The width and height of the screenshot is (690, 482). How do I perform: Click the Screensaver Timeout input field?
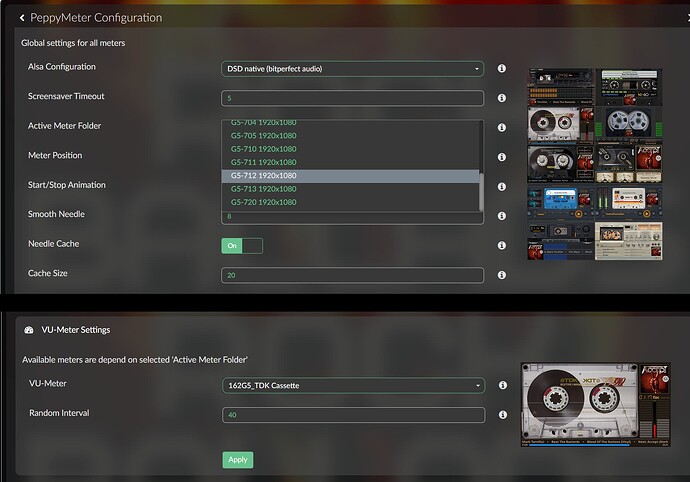tap(352, 98)
